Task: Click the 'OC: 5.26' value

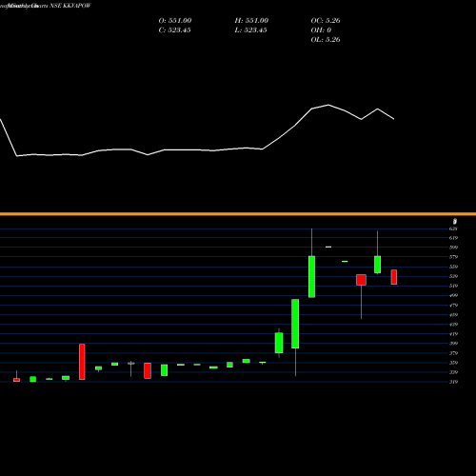Action: click(x=326, y=21)
